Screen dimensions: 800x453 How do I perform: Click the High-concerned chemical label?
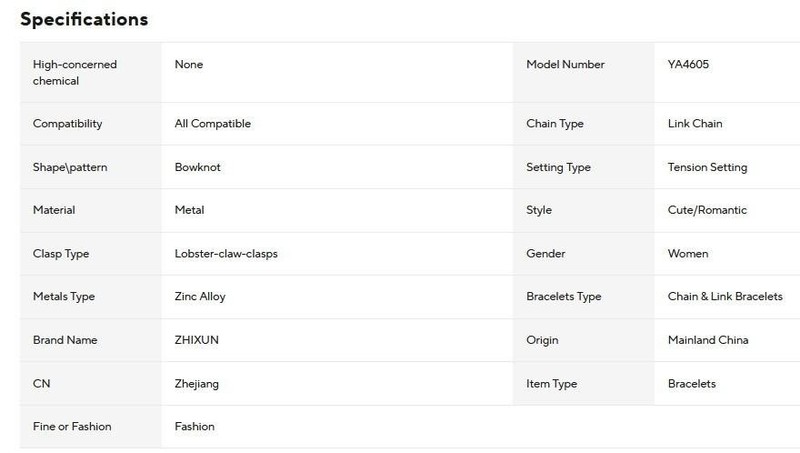pos(75,72)
